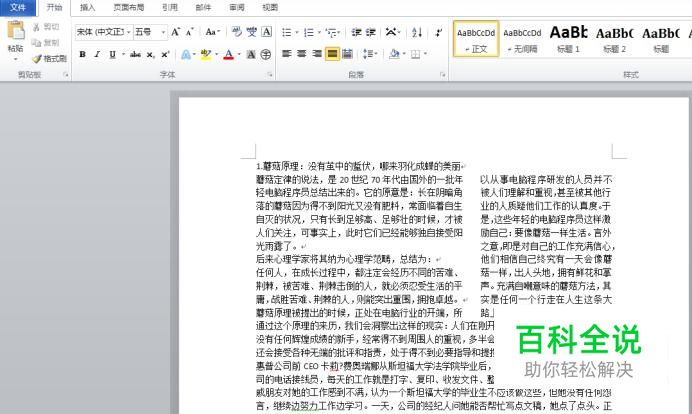Screen dimensions: 692x414
Task: Click the strikethrough icon
Action: click(133, 54)
